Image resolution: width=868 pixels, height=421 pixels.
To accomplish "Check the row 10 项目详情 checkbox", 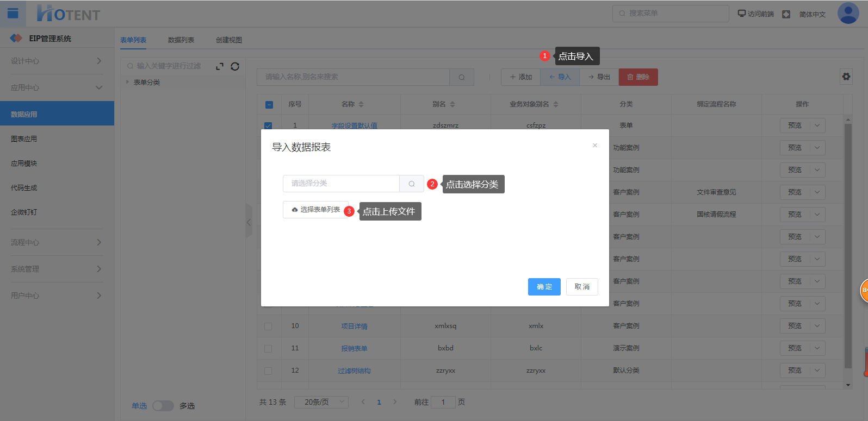I will point(268,326).
